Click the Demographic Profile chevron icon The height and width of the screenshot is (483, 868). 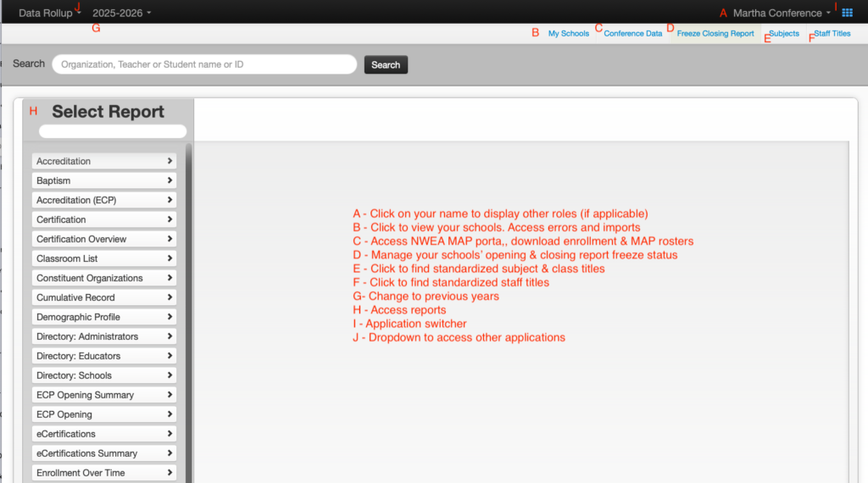pos(170,317)
